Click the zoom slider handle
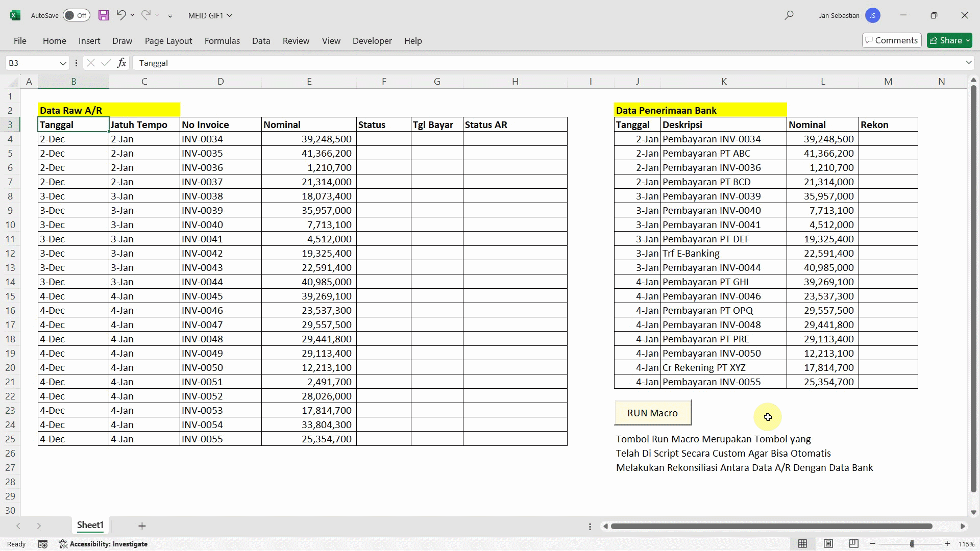Image resolution: width=980 pixels, height=551 pixels. 912,544
